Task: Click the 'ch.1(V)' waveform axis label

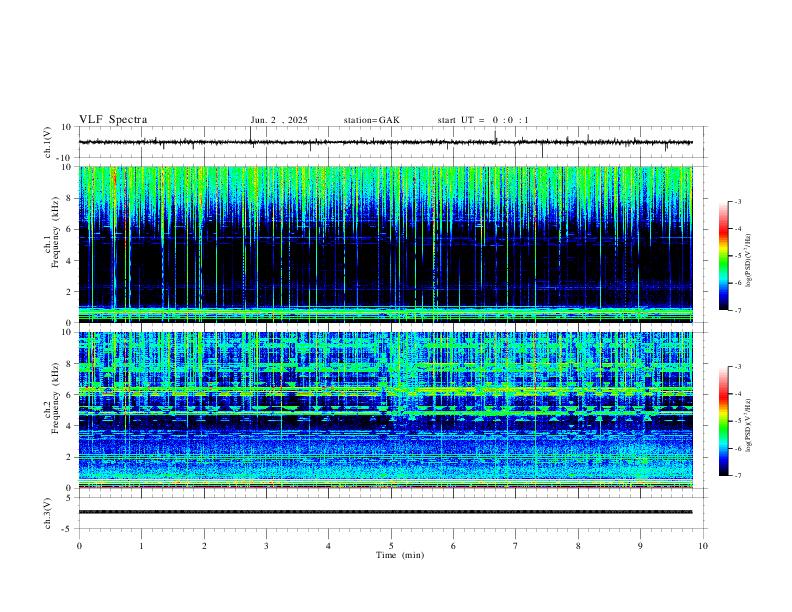Action: click(48, 142)
